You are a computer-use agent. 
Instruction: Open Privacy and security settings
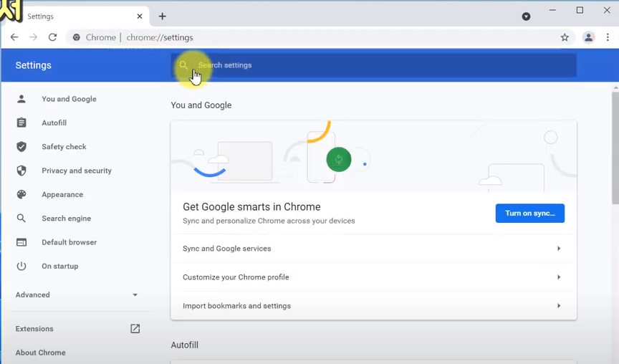(x=76, y=171)
